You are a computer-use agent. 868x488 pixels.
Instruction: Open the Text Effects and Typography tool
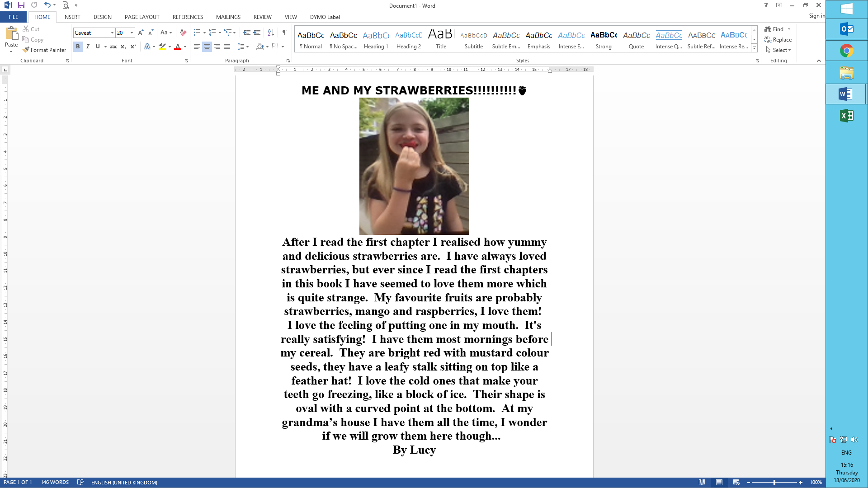tap(147, 47)
